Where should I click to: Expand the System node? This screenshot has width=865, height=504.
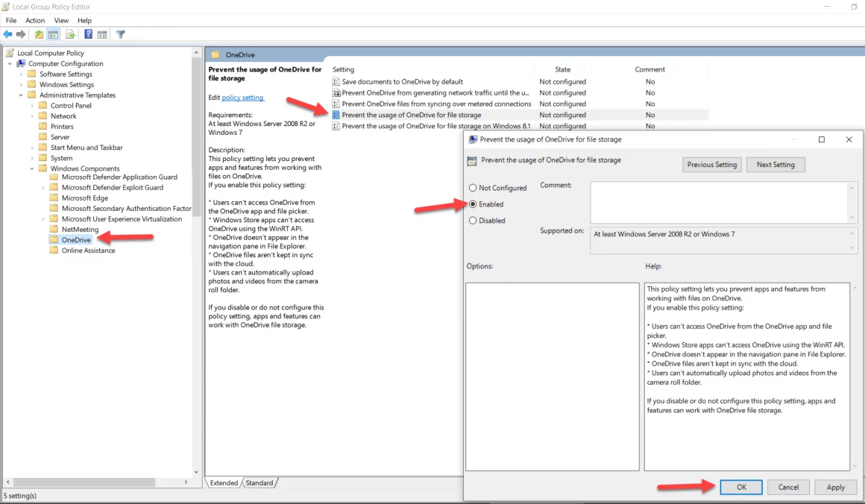point(32,158)
